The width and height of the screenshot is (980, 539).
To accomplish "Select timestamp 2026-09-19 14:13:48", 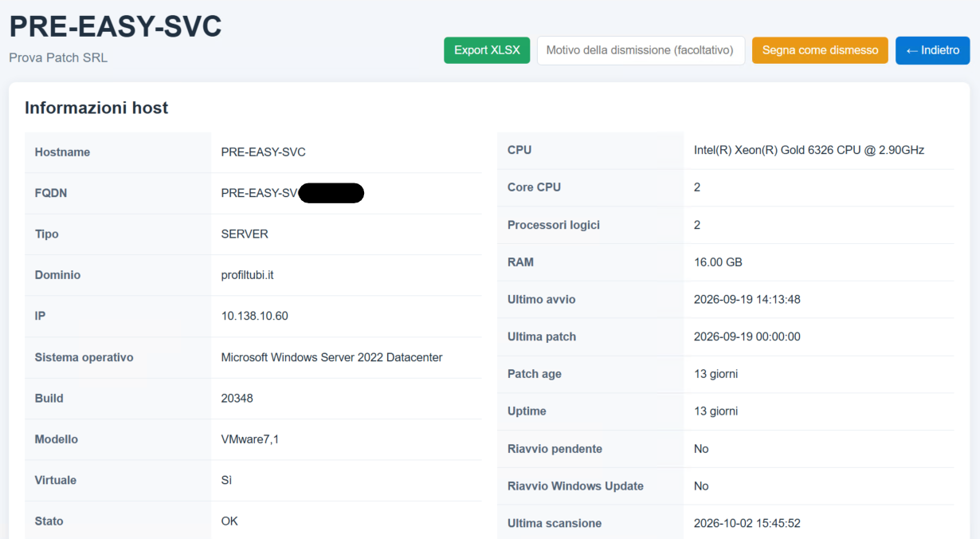I will pos(747,300).
